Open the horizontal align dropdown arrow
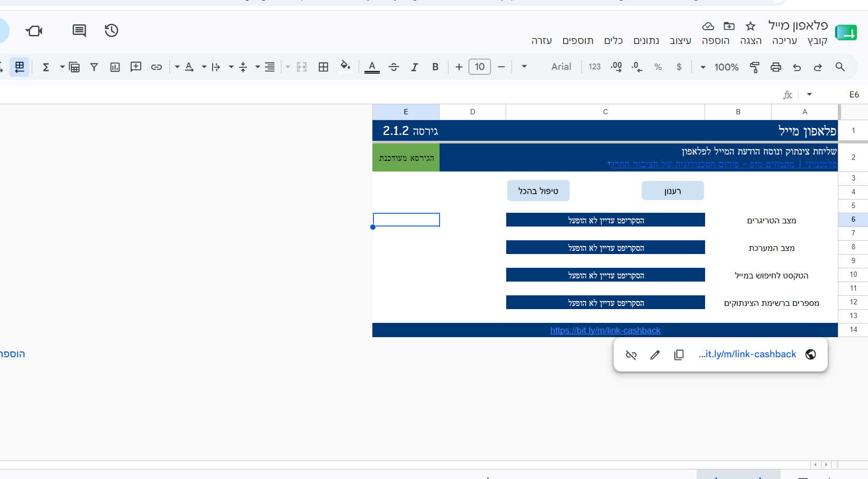Image resolution: width=868 pixels, height=479 pixels. 258,67
